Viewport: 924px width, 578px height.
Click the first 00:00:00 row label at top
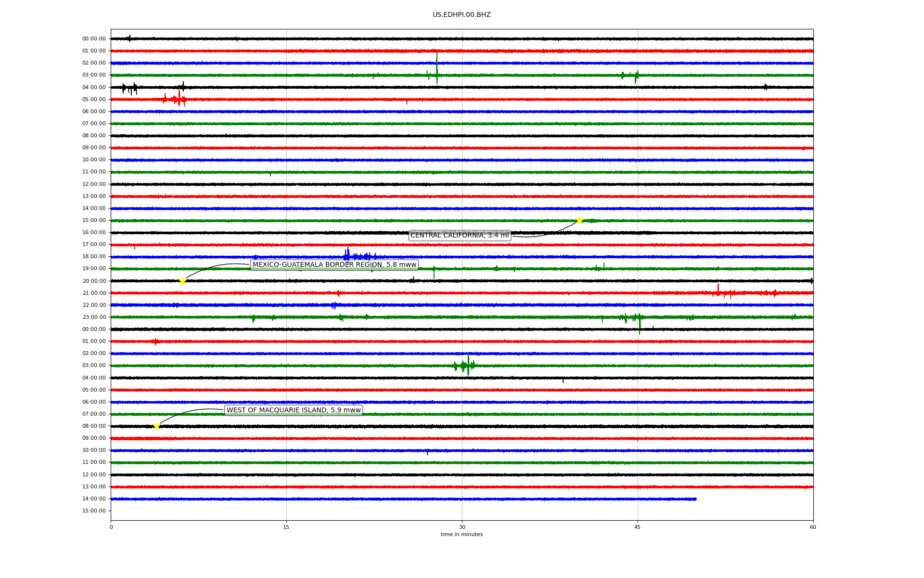tap(94, 39)
